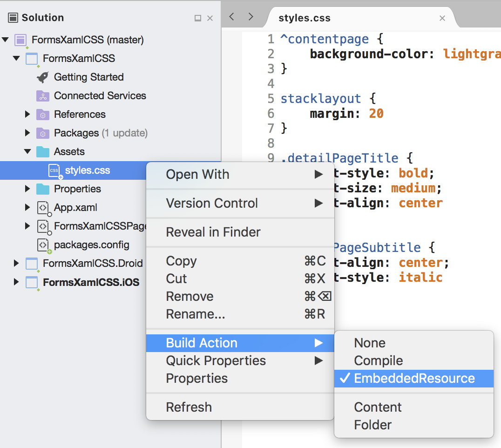Click the Packages folder icon
This screenshot has width=501, height=448.
(43, 133)
